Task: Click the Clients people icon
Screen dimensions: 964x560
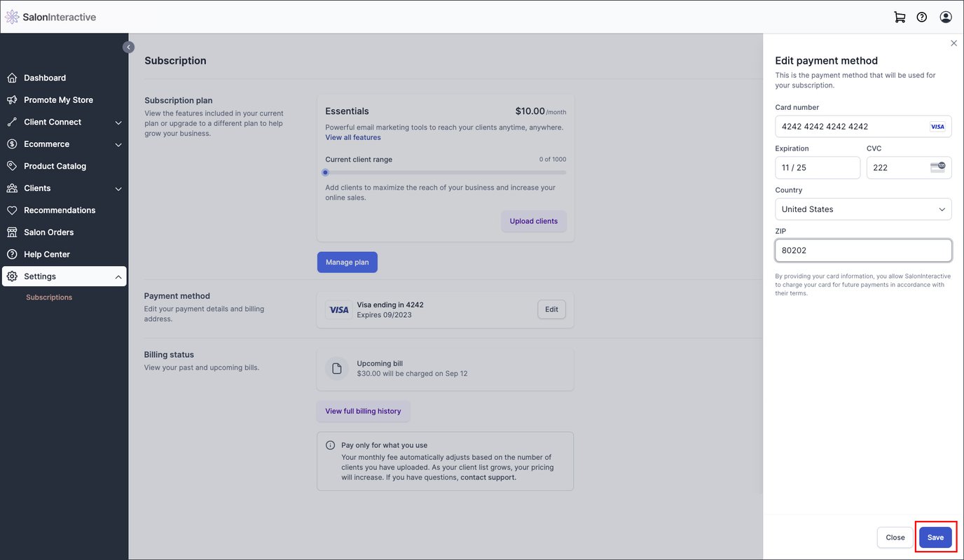Action: [x=12, y=188]
